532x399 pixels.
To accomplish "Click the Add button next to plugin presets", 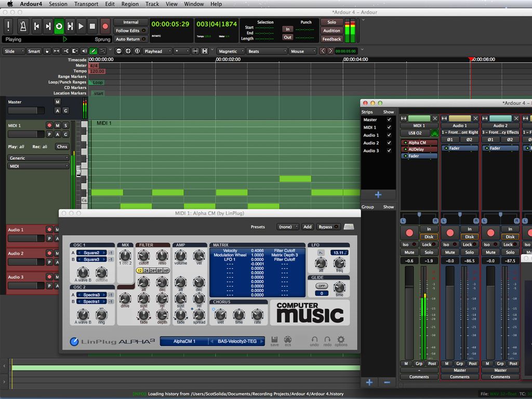I will (307, 227).
